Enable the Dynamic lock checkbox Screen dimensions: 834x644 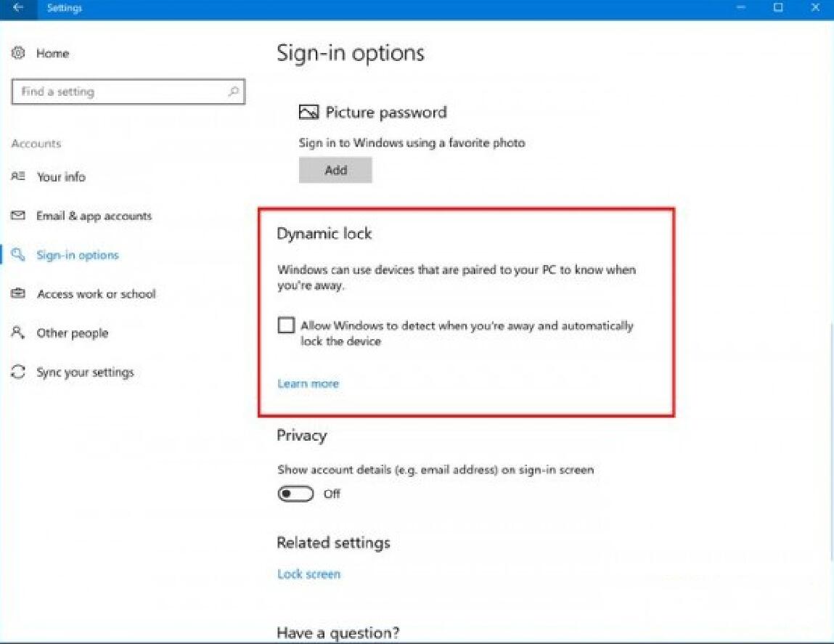[286, 325]
